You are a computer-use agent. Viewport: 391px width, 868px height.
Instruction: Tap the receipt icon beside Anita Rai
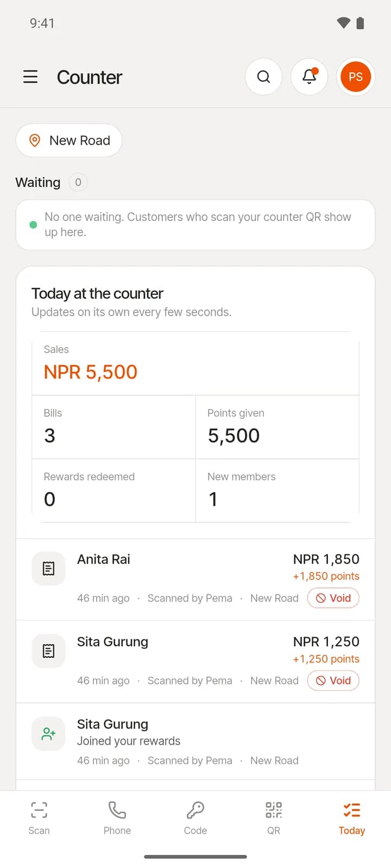[x=48, y=569]
